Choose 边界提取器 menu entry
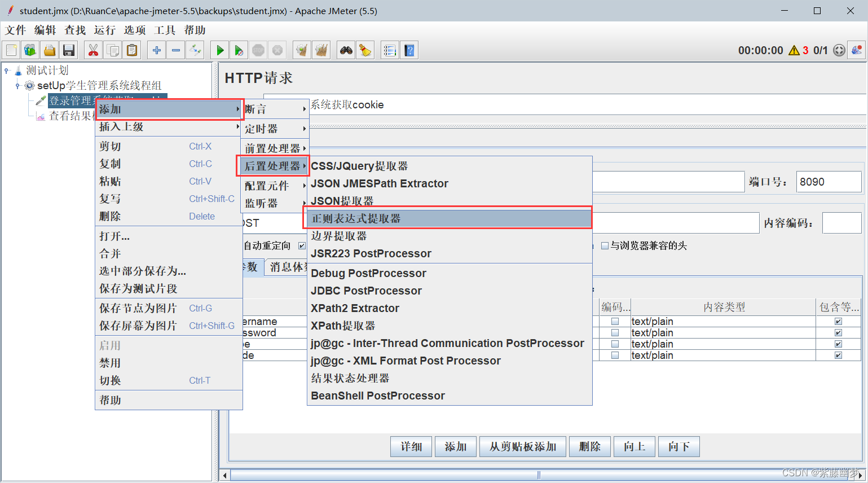The width and height of the screenshot is (868, 483). [x=450, y=236]
